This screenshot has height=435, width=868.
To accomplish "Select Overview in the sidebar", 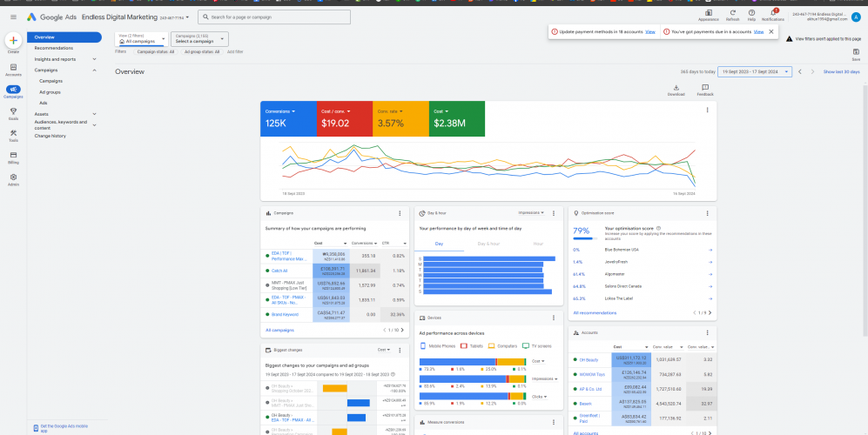I will tap(64, 37).
